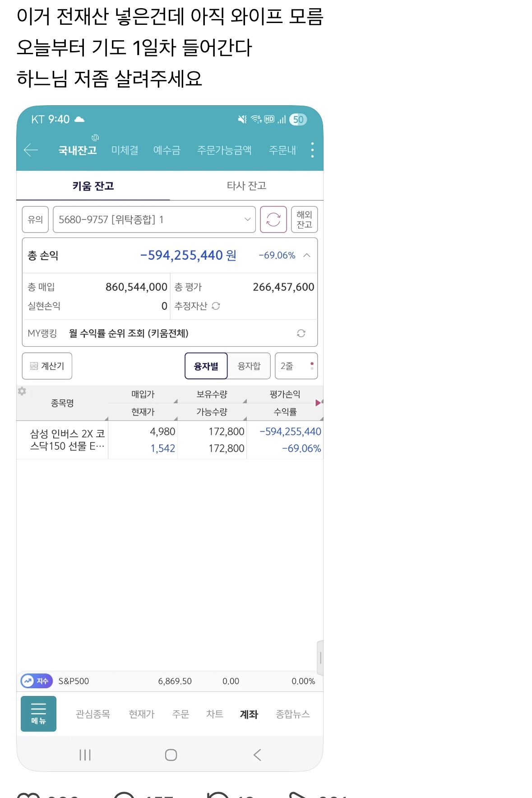Open the 계산기 calculator button

click(47, 366)
